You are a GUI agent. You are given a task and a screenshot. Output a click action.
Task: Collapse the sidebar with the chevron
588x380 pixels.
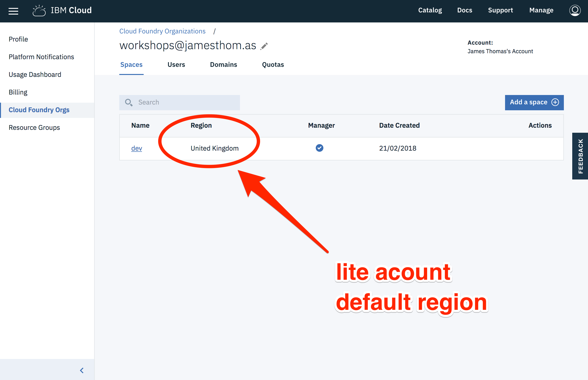tap(82, 370)
